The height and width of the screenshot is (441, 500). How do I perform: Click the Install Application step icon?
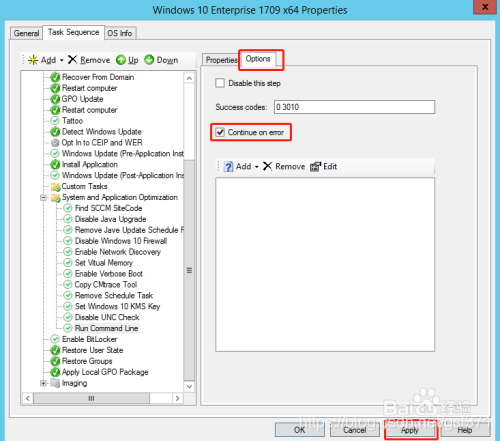coord(55,164)
